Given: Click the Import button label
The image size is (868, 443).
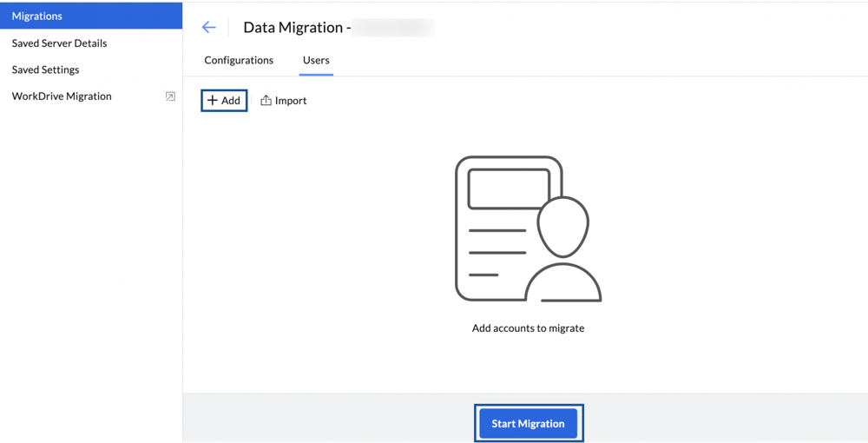Looking at the screenshot, I should (x=291, y=100).
